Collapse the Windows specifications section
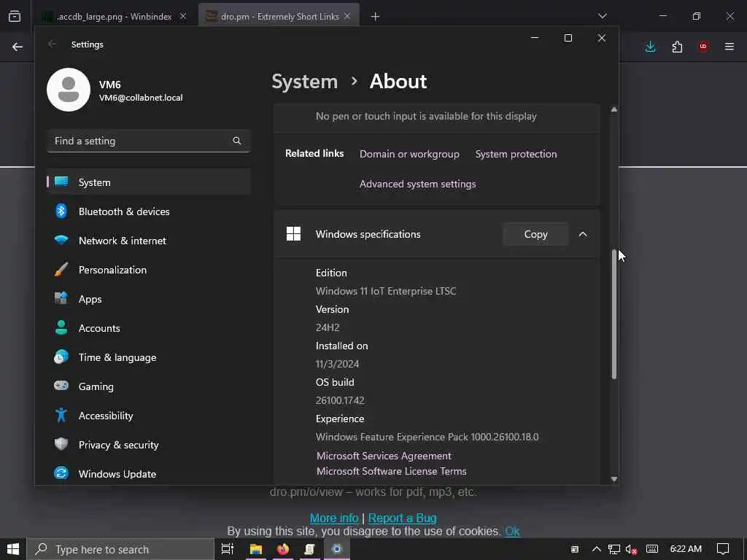 [583, 234]
